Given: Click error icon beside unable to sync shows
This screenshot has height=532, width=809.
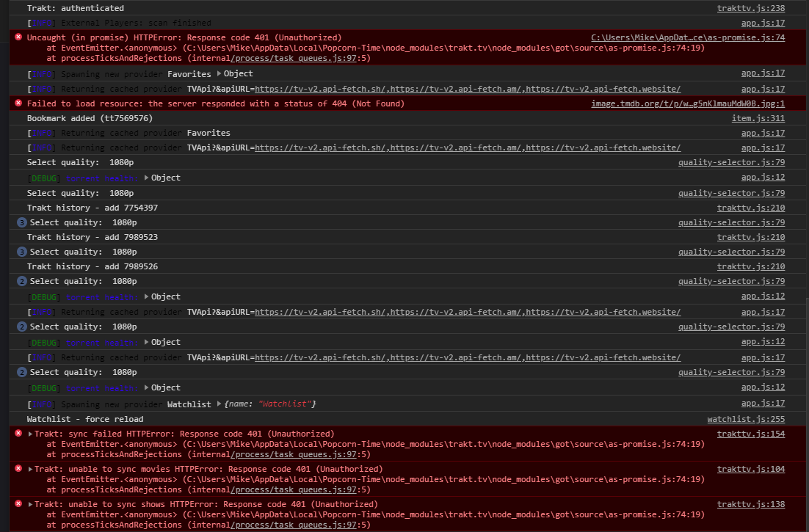Looking at the screenshot, I should pyautogui.click(x=18, y=503).
